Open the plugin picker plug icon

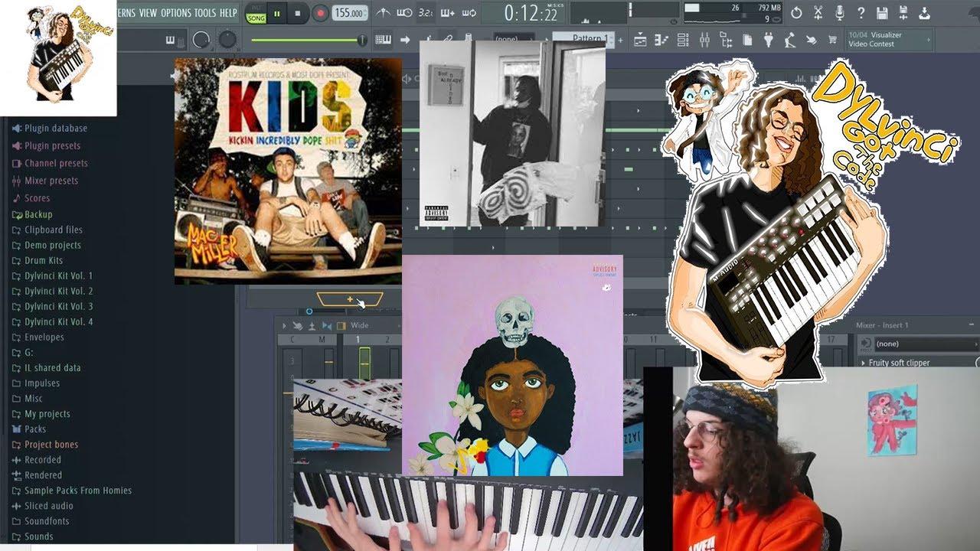tap(769, 40)
